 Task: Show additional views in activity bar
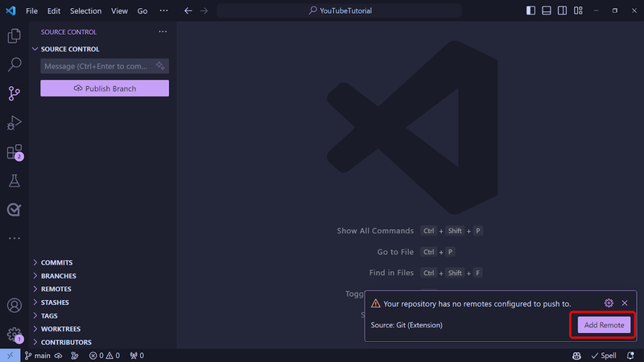[14, 238]
